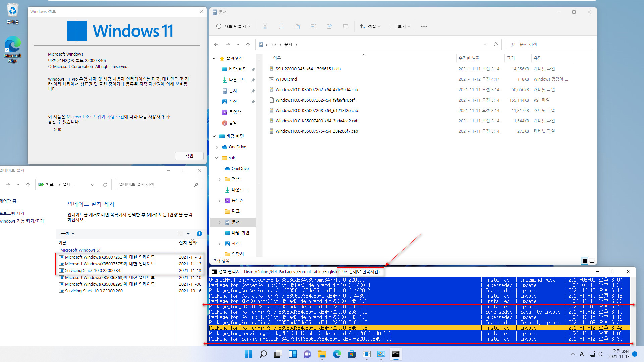
Task: Switch Explorer to details view icon
Action: [585, 261]
